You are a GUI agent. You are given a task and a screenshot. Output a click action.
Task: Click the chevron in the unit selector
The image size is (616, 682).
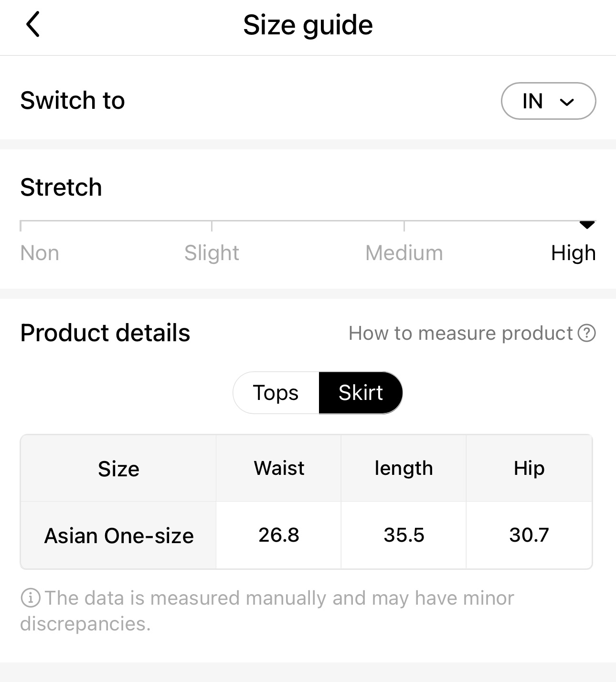[x=566, y=102]
